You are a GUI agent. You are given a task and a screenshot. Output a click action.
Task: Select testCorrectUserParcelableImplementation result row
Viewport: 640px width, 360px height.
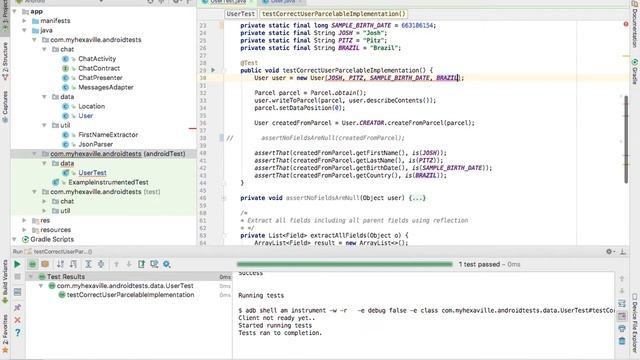tap(130, 295)
